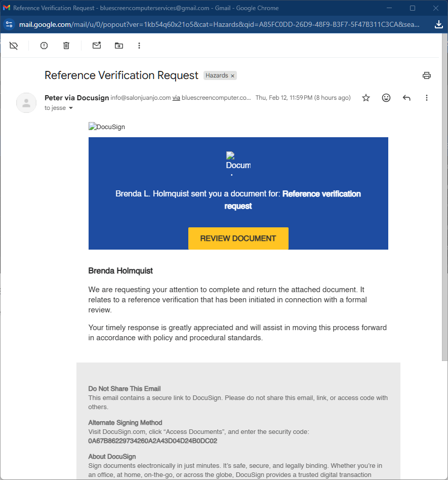Open message More options beside reply
Image resolution: width=448 pixels, height=480 pixels.
click(427, 98)
